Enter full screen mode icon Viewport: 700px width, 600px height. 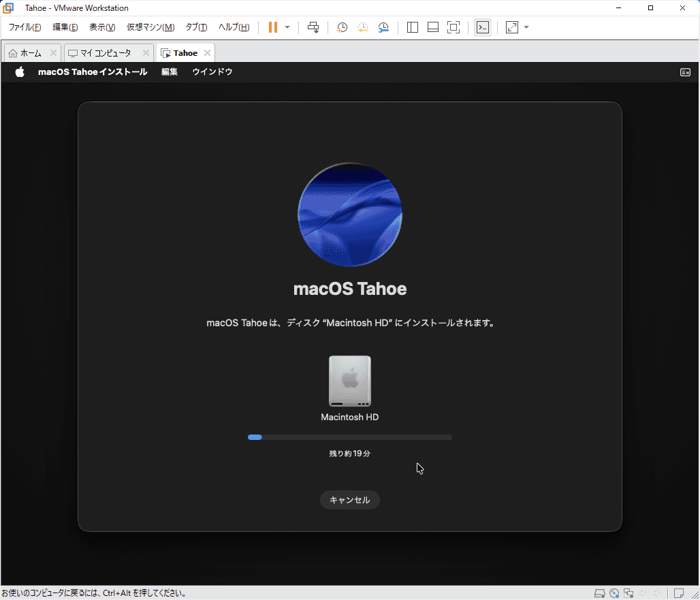pyautogui.click(x=454, y=27)
